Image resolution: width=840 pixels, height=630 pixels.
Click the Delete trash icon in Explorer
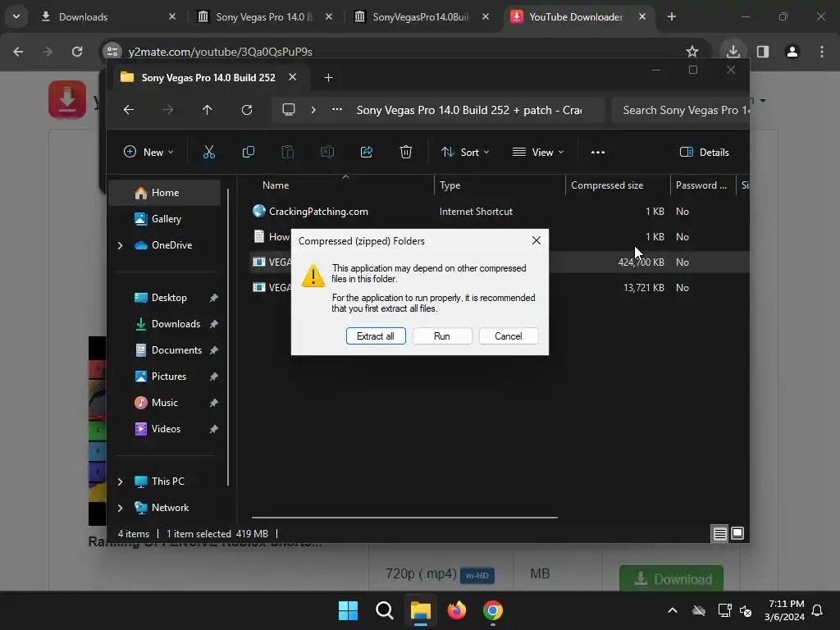coord(406,152)
